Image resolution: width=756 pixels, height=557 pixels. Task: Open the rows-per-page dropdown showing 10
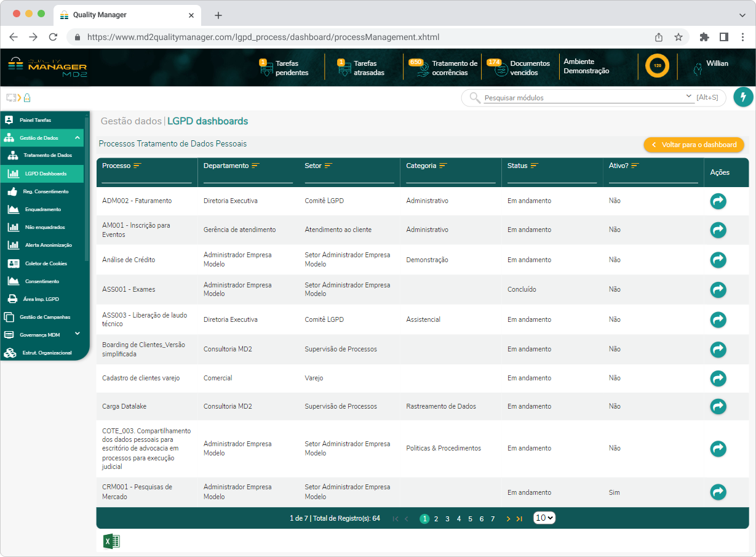pyautogui.click(x=544, y=518)
